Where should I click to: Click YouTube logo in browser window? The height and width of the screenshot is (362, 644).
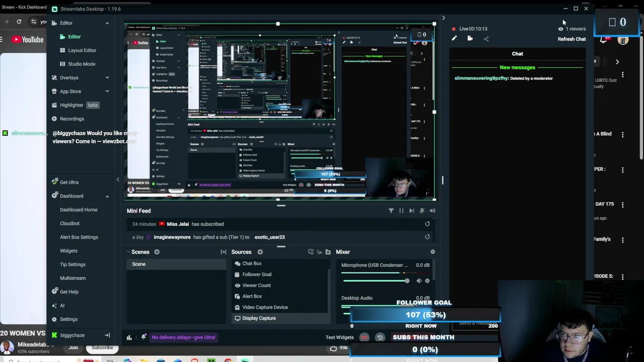click(x=27, y=40)
